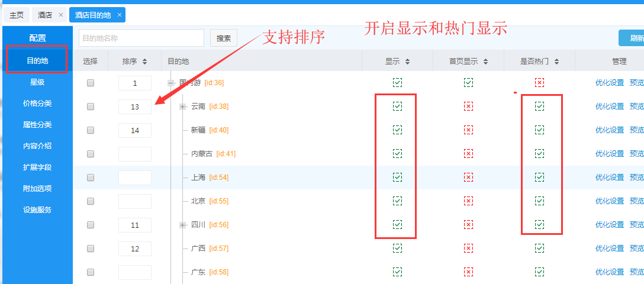Toggle the display status icon for 云南
The width and height of the screenshot is (644, 284).
pyautogui.click(x=397, y=106)
